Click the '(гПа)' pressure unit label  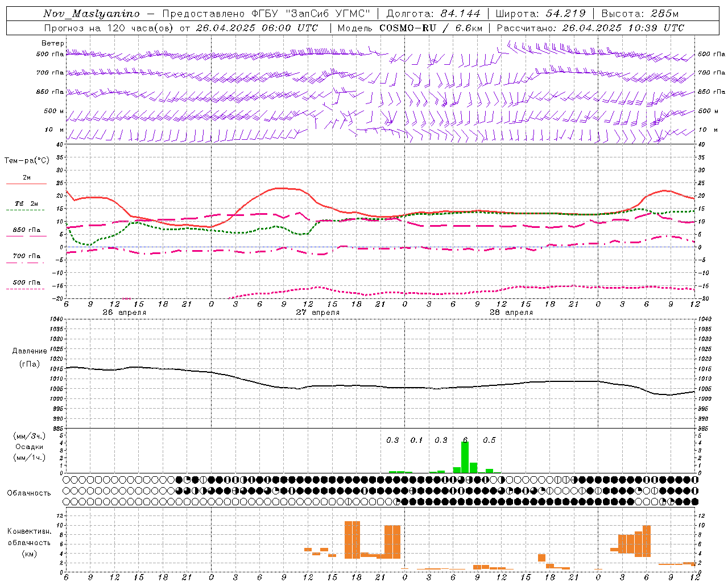[x=30, y=364]
